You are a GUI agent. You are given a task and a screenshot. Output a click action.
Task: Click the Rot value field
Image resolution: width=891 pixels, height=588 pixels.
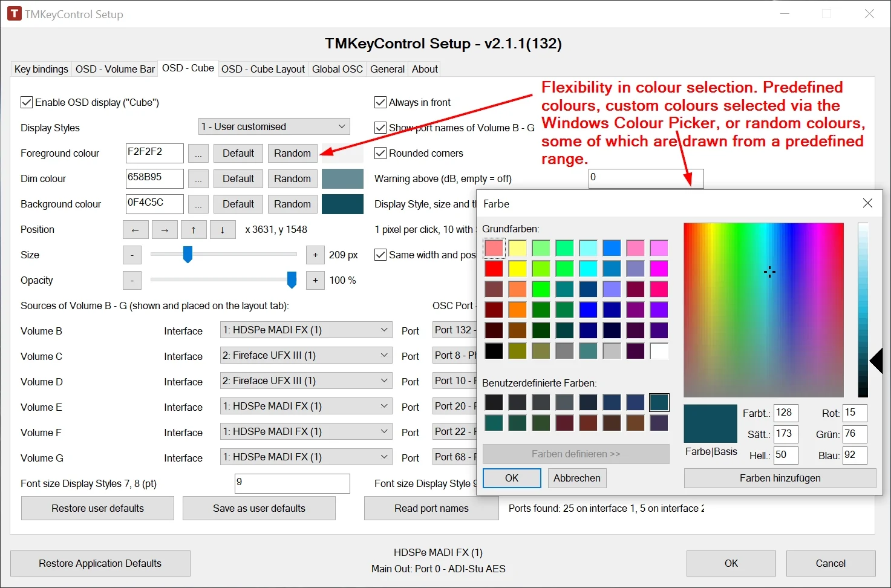coord(855,413)
